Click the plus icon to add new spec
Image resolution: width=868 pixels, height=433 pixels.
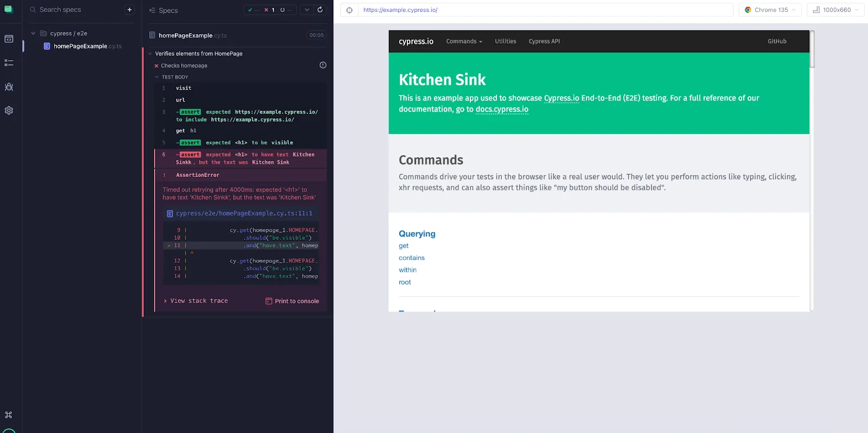click(x=130, y=10)
